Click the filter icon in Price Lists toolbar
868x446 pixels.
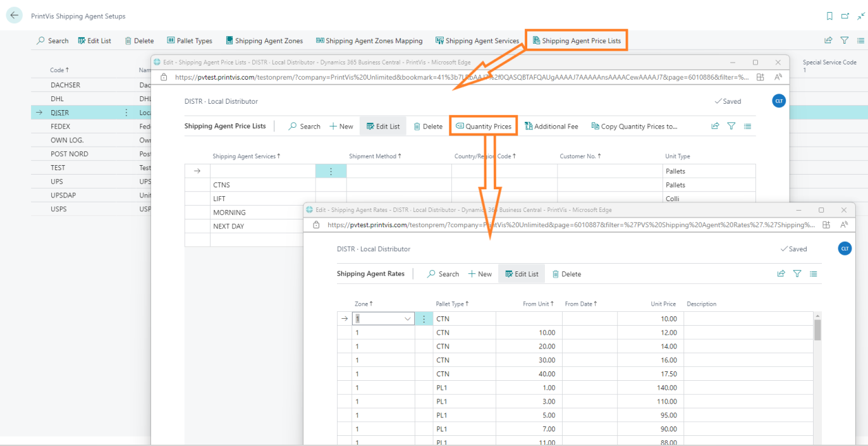point(731,127)
